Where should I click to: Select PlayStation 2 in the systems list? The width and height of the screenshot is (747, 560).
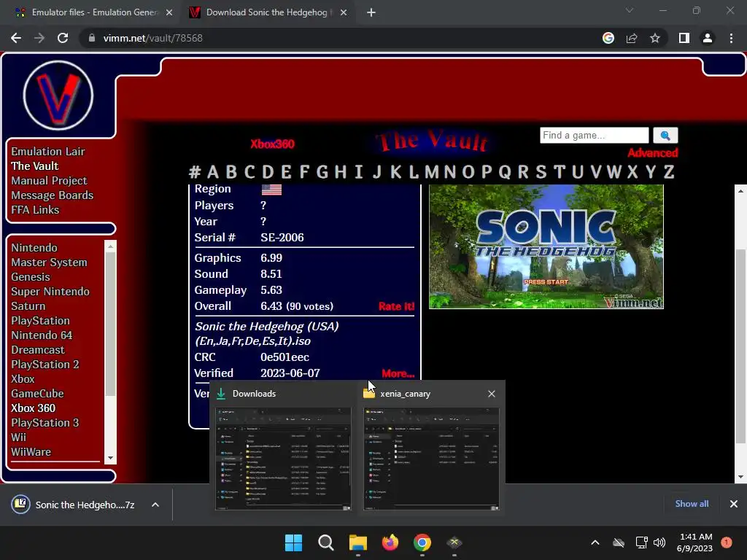tap(45, 365)
